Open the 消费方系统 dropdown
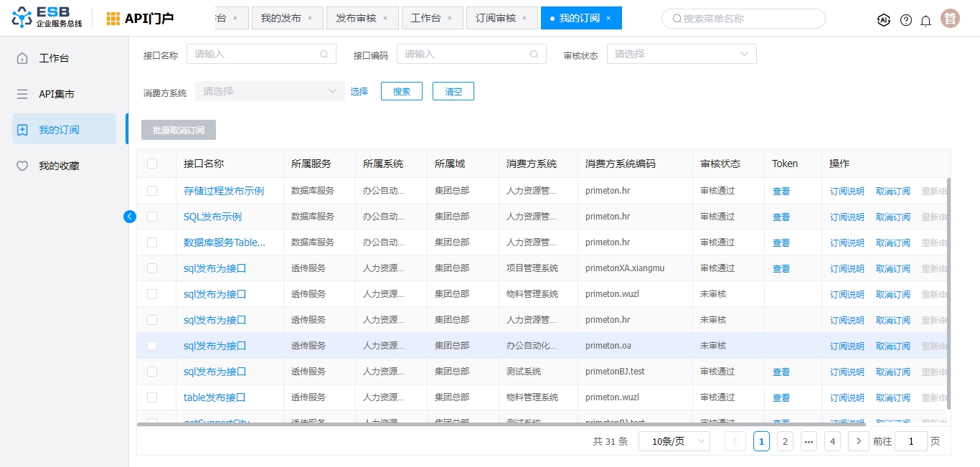The height and width of the screenshot is (467, 980). (270, 91)
